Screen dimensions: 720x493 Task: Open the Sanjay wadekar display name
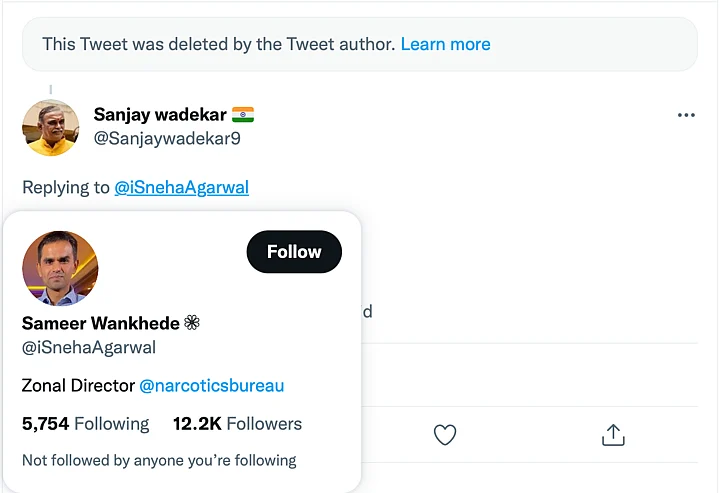pos(160,115)
